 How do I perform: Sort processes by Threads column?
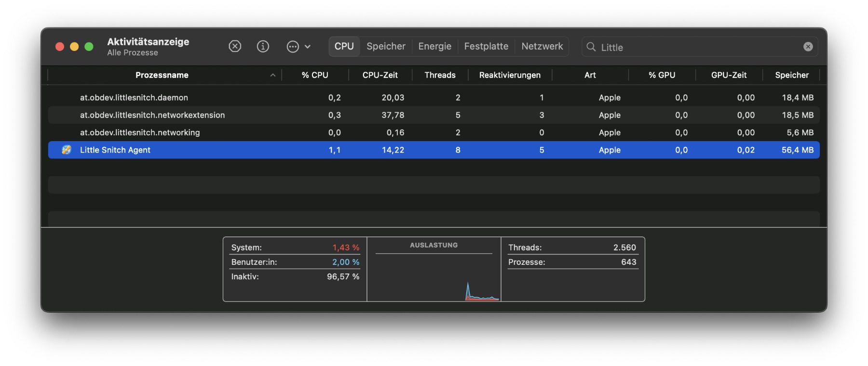(x=440, y=75)
